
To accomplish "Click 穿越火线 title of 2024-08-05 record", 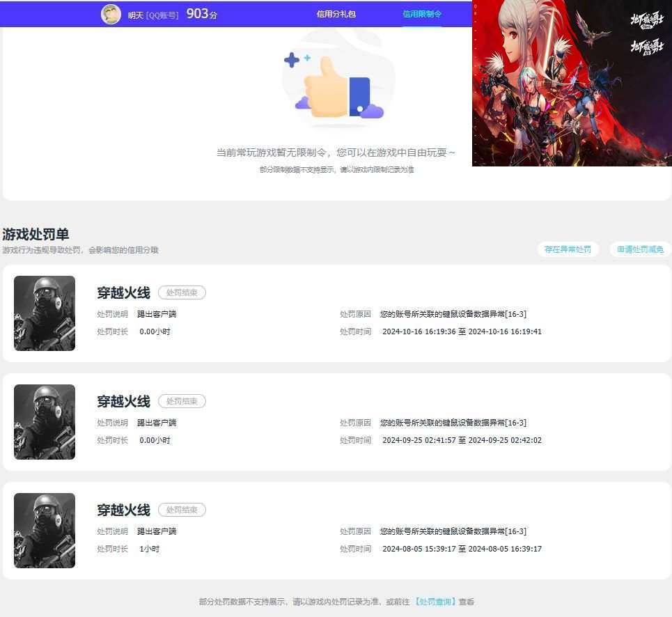I will tap(123, 510).
